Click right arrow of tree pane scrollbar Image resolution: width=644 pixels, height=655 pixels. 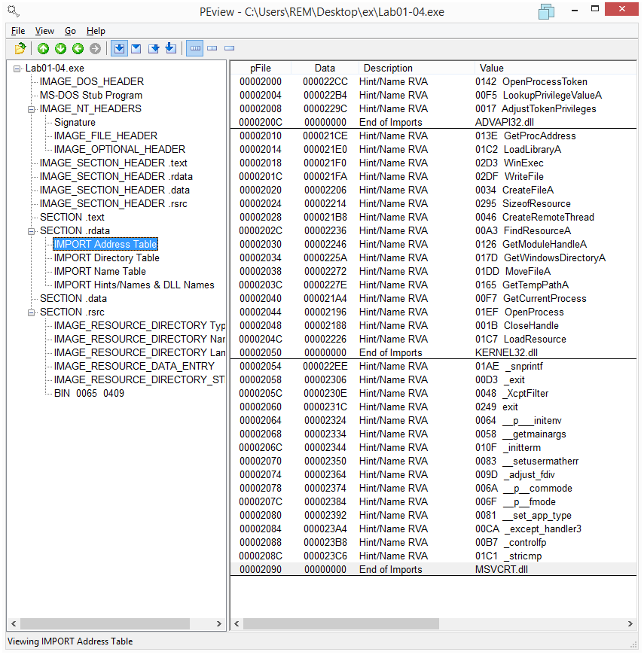pos(219,623)
